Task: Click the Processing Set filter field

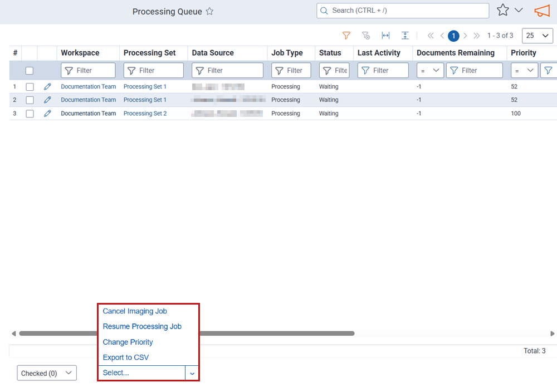Action: click(154, 70)
